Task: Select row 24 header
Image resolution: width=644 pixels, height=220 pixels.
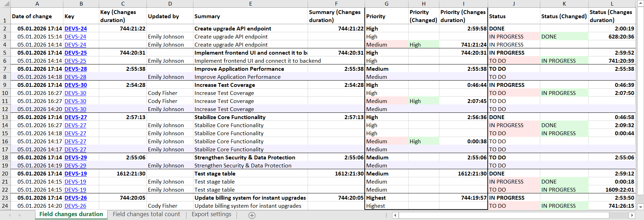Action: pos(5,206)
